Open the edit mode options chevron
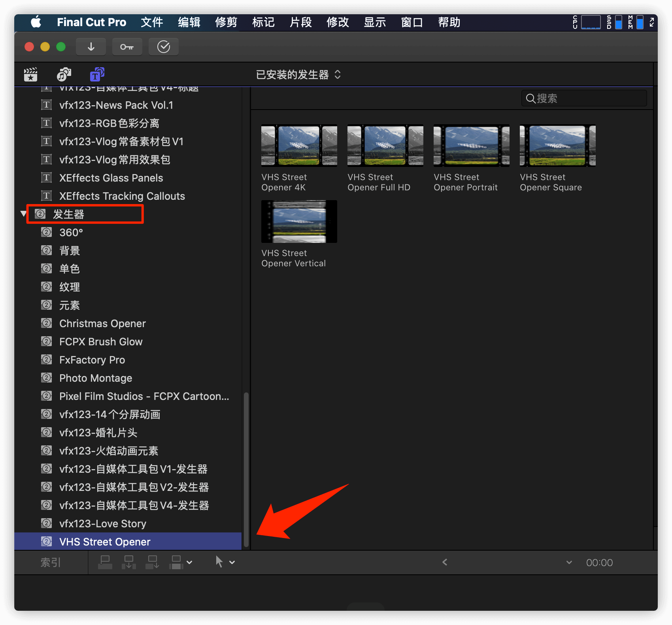 (x=189, y=562)
